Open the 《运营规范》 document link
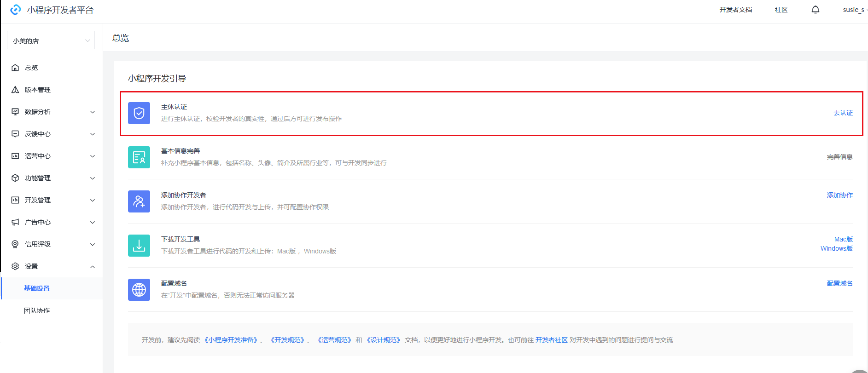868x373 pixels. click(x=334, y=340)
